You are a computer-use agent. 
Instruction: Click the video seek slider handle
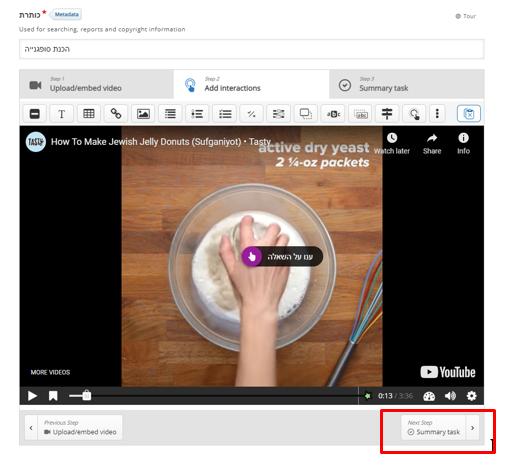click(87, 395)
